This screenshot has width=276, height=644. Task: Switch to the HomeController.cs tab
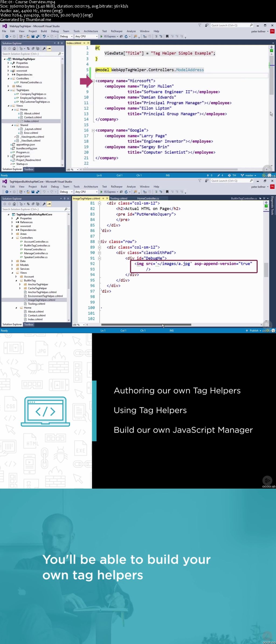[x=148, y=199]
